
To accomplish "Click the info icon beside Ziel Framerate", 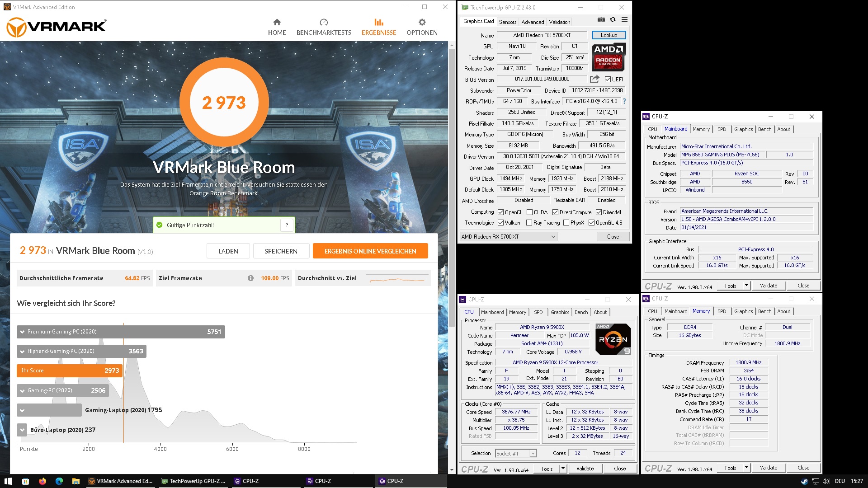I will [x=250, y=278].
